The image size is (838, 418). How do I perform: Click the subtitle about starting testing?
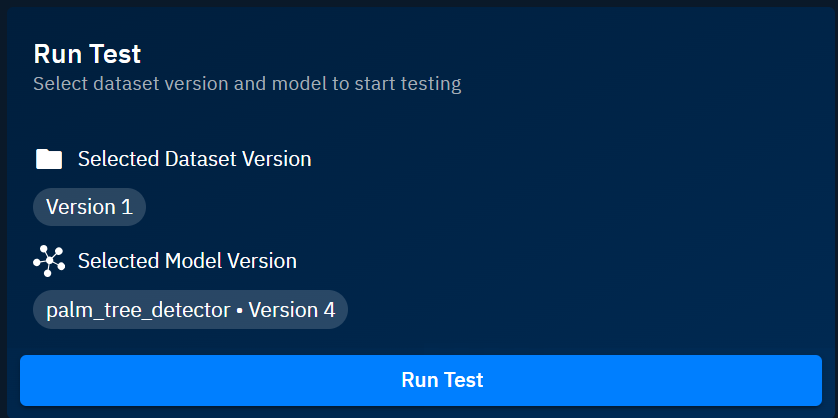click(247, 84)
